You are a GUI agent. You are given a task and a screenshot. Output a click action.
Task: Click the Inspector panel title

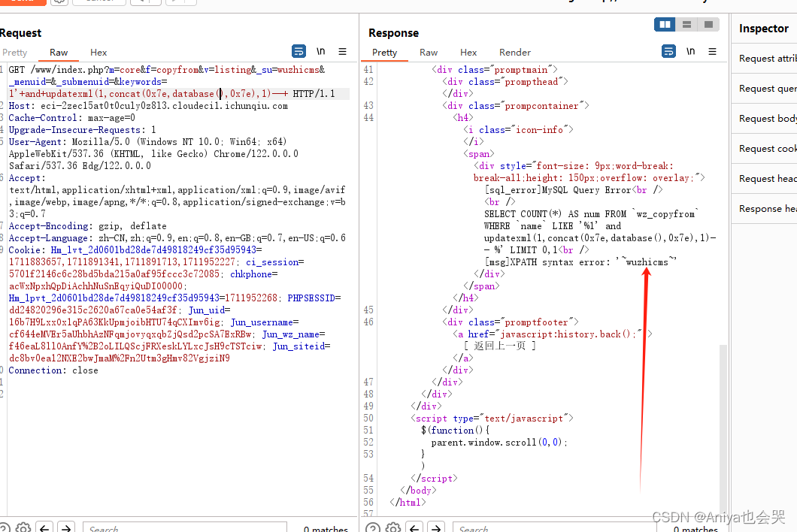764,29
